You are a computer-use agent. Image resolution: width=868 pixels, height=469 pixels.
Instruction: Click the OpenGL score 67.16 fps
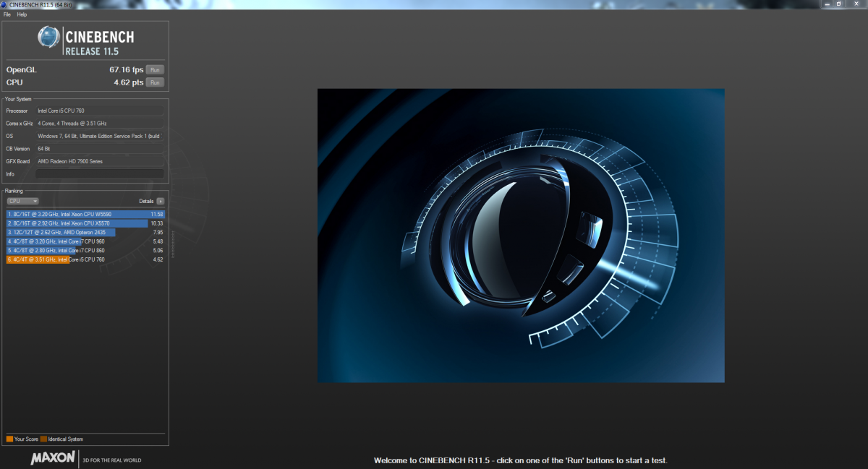pyautogui.click(x=127, y=70)
